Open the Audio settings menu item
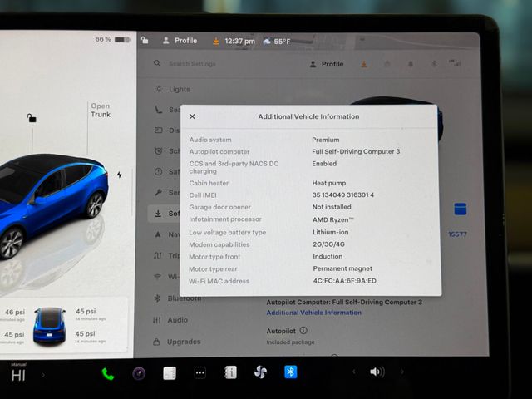 click(x=170, y=320)
